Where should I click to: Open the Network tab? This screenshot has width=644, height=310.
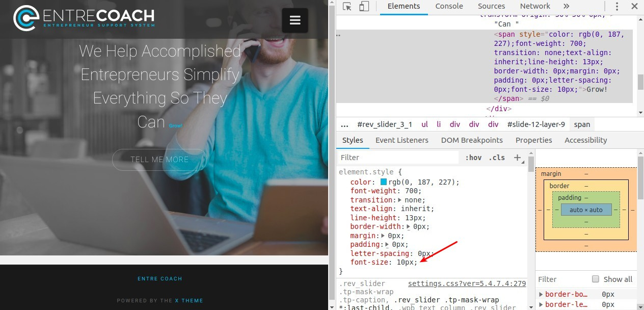(535, 6)
